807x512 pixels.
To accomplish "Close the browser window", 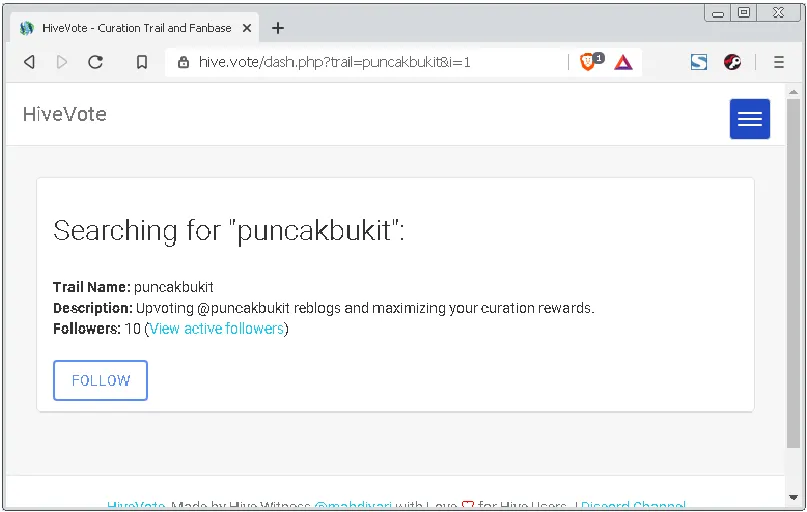I will (x=778, y=12).
